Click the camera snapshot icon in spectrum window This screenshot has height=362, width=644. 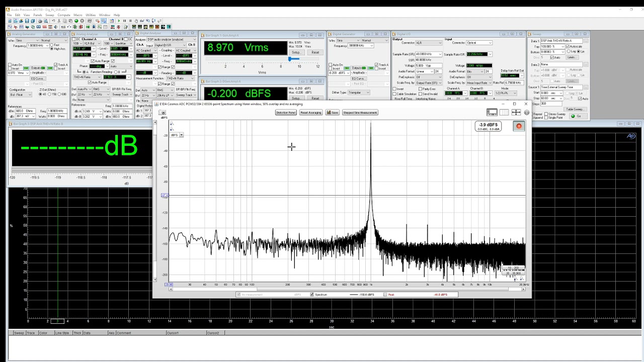click(x=162, y=112)
